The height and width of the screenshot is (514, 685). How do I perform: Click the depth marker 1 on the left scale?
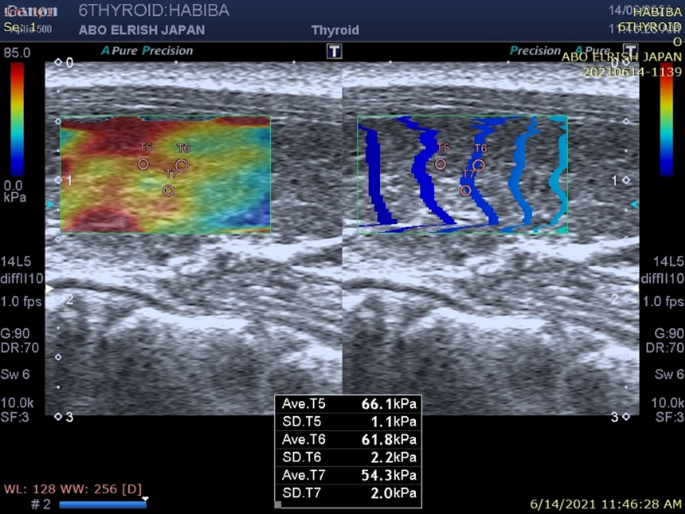tap(69, 180)
